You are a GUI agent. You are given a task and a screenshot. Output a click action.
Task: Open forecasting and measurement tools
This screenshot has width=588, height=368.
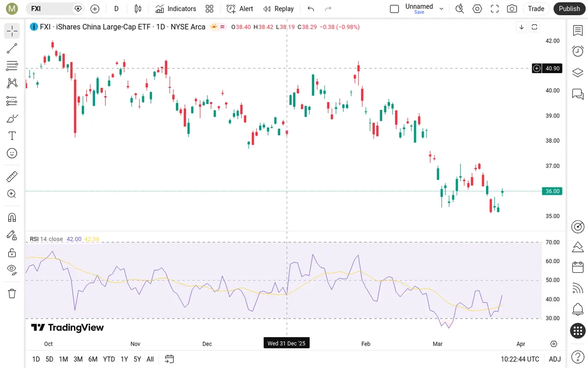click(12, 101)
